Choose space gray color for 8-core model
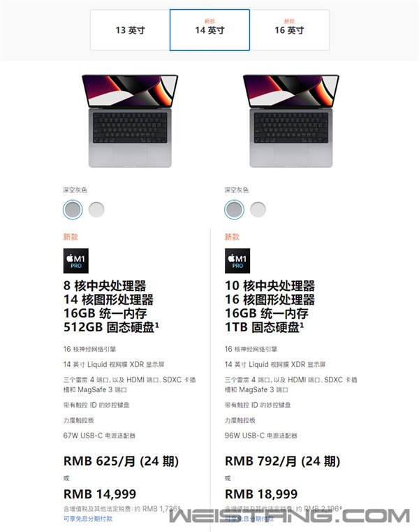This screenshot has height=532, width=419. [73, 210]
